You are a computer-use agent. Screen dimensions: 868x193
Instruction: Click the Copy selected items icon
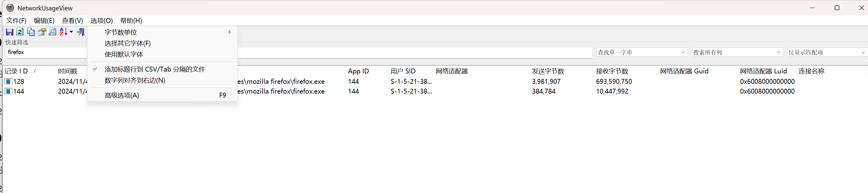point(31,32)
